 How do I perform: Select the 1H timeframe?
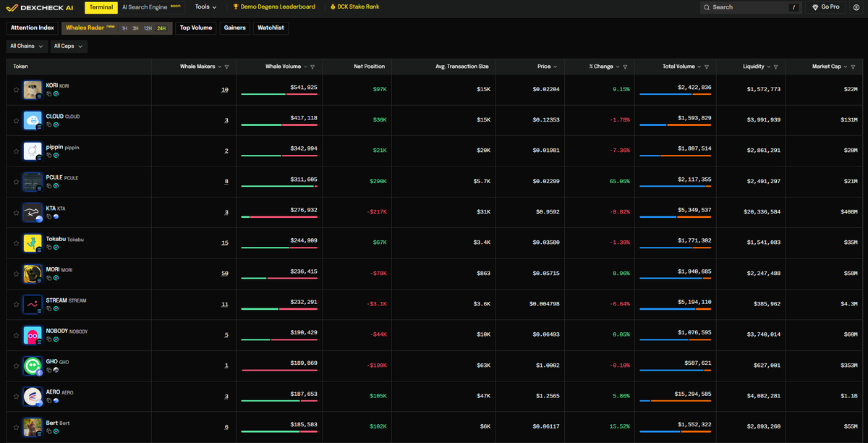click(x=124, y=28)
